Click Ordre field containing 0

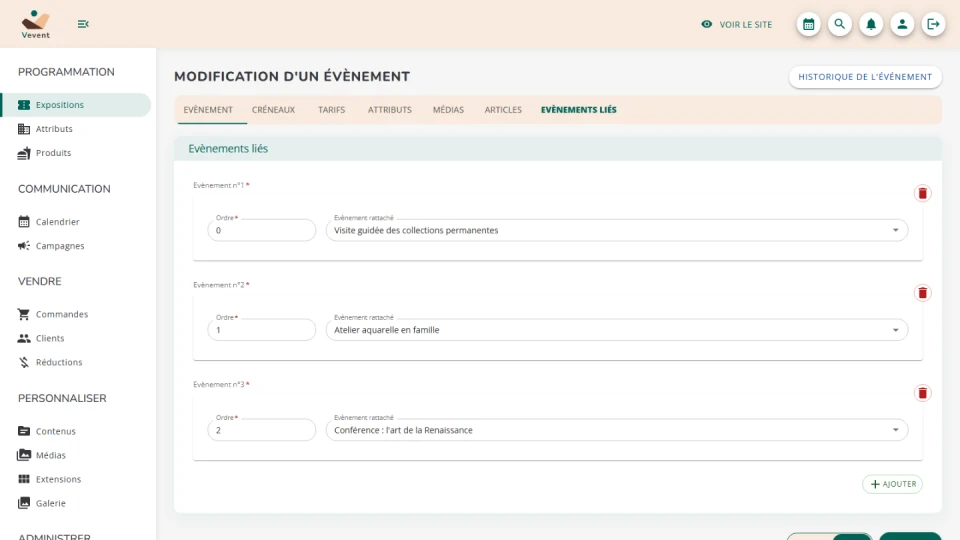[261, 230]
